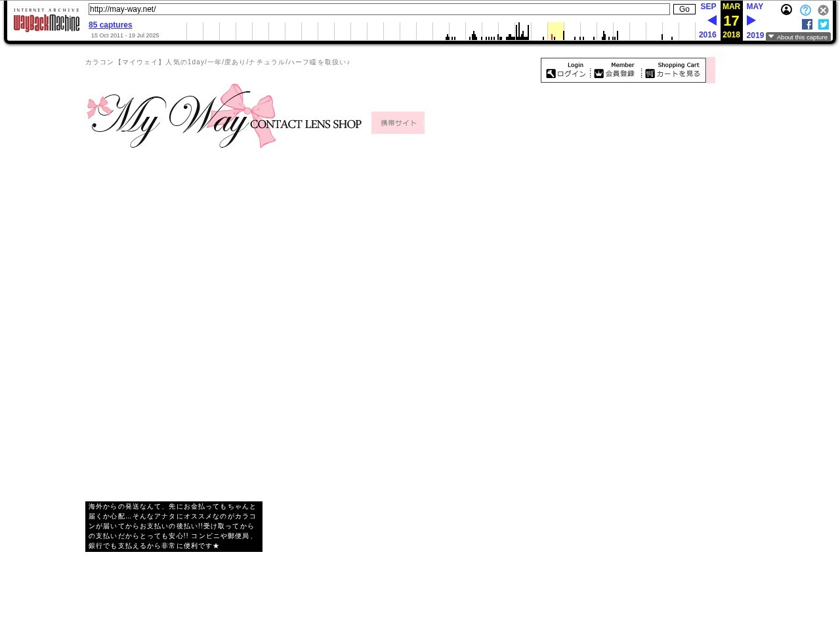This screenshot has height=630, width=840.
Task: Open the Login ログイン menu item
Action: pos(566,70)
